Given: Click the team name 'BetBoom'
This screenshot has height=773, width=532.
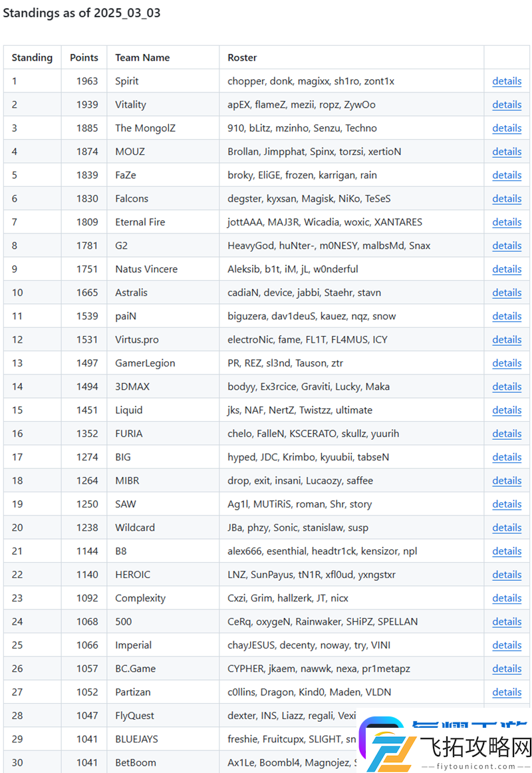Looking at the screenshot, I should coord(136,762).
